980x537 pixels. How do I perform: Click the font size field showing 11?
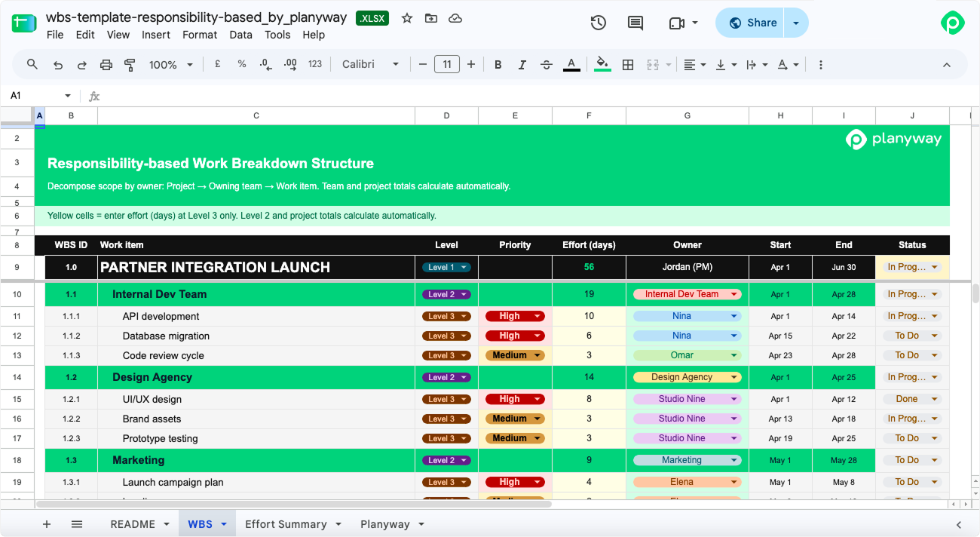[447, 65]
